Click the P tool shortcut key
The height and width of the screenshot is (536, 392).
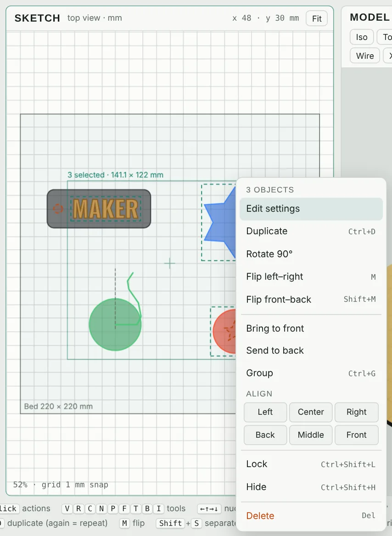[x=113, y=508]
